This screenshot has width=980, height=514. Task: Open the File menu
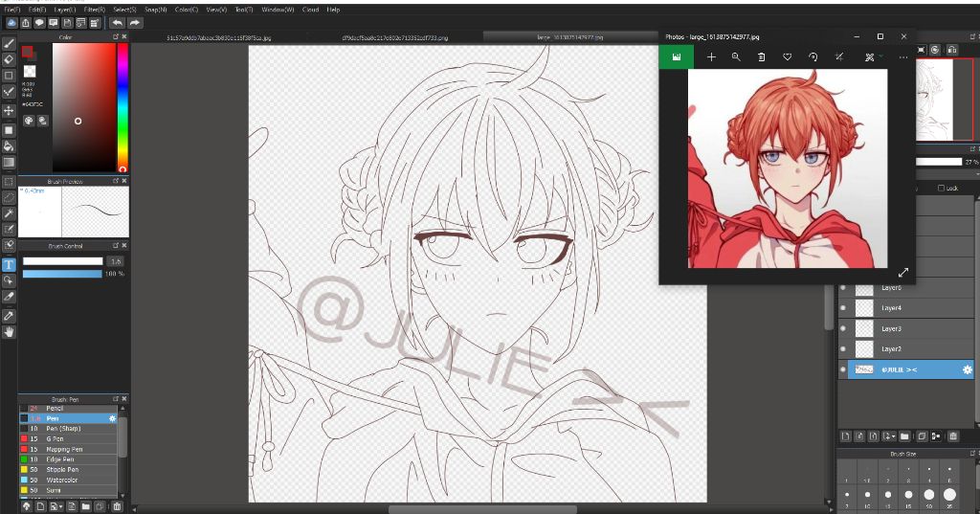tap(11, 10)
